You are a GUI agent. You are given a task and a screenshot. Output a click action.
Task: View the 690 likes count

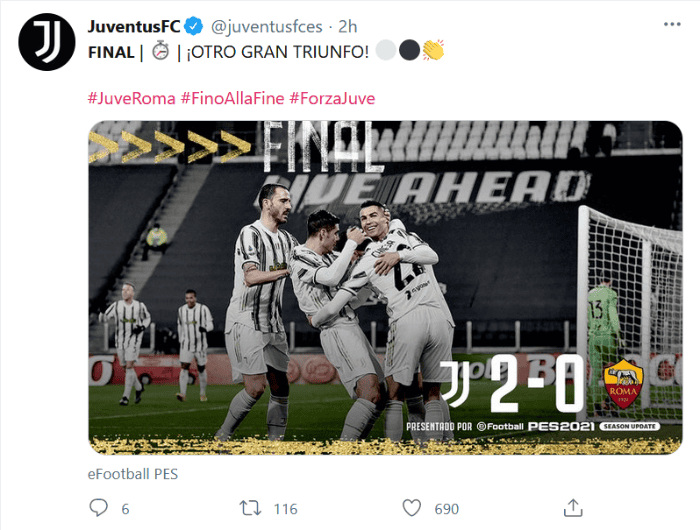point(446,509)
